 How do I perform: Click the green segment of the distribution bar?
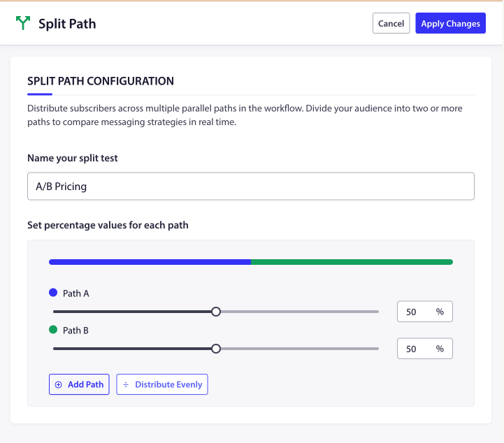[352, 262]
